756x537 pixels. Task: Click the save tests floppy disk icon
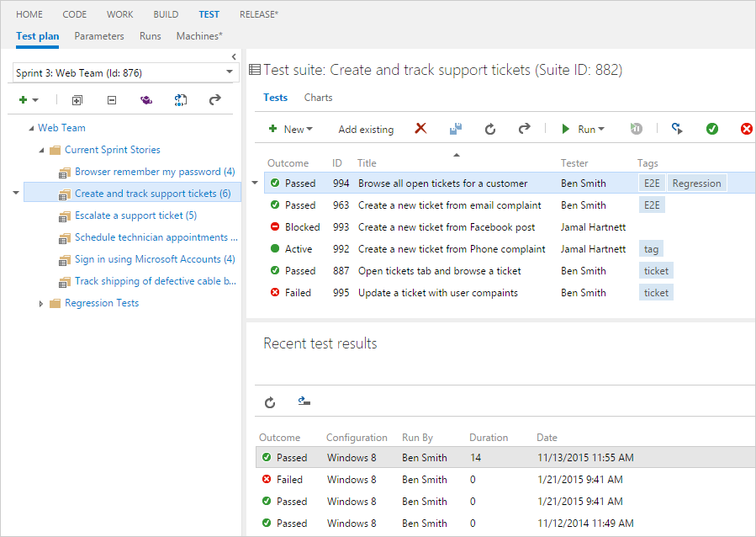[456, 129]
